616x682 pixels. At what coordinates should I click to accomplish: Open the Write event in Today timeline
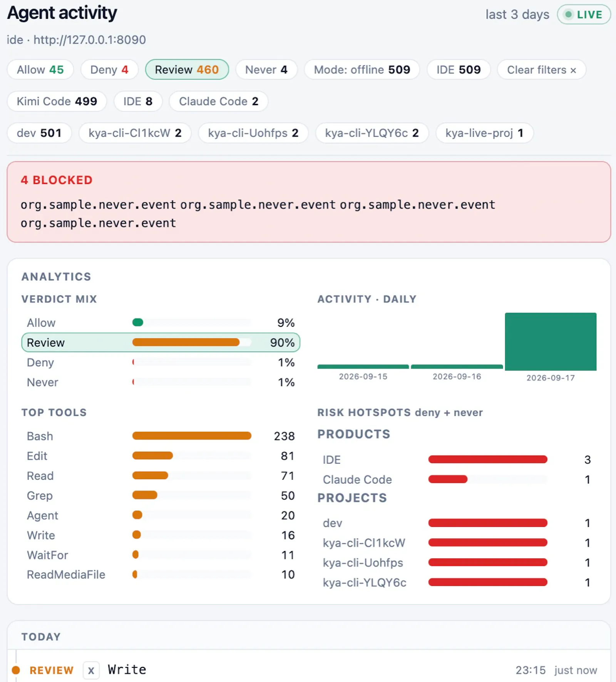127,670
